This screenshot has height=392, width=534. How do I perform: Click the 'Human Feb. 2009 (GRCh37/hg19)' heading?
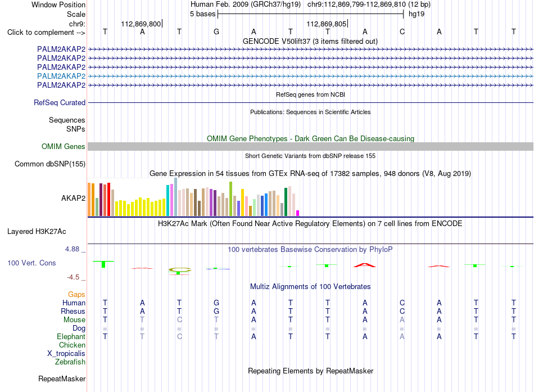pos(246,4)
